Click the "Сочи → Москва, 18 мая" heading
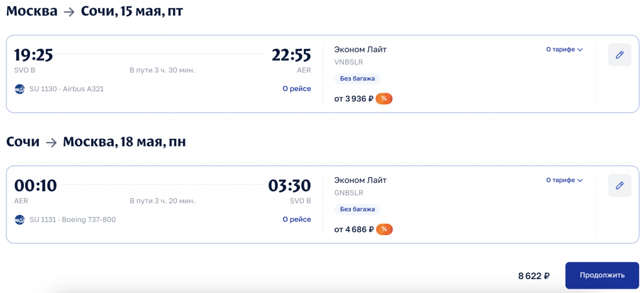The width and height of the screenshot is (644, 293). (96, 142)
